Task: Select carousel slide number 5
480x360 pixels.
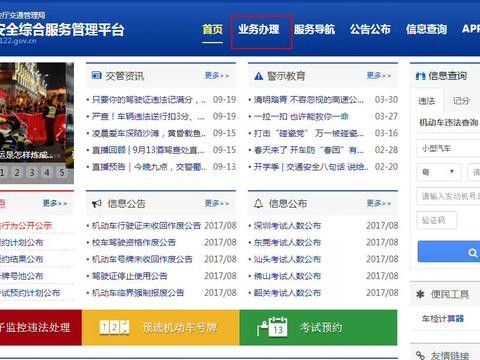Action: (62, 172)
